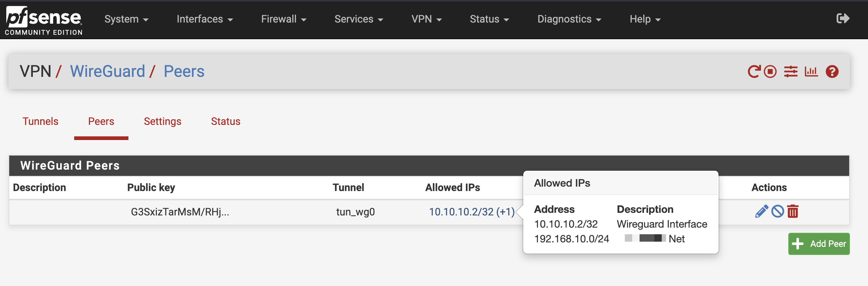
Task: Click the stop service icon
Action: click(x=770, y=71)
